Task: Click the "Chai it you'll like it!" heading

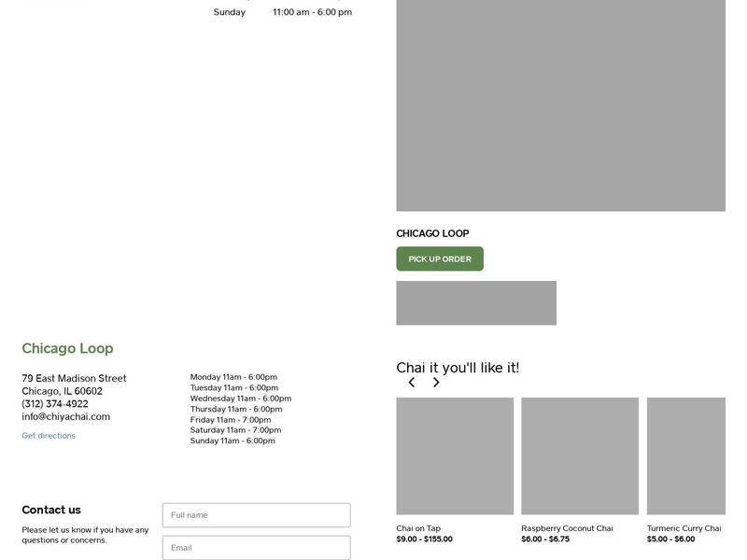Action: [457, 366]
